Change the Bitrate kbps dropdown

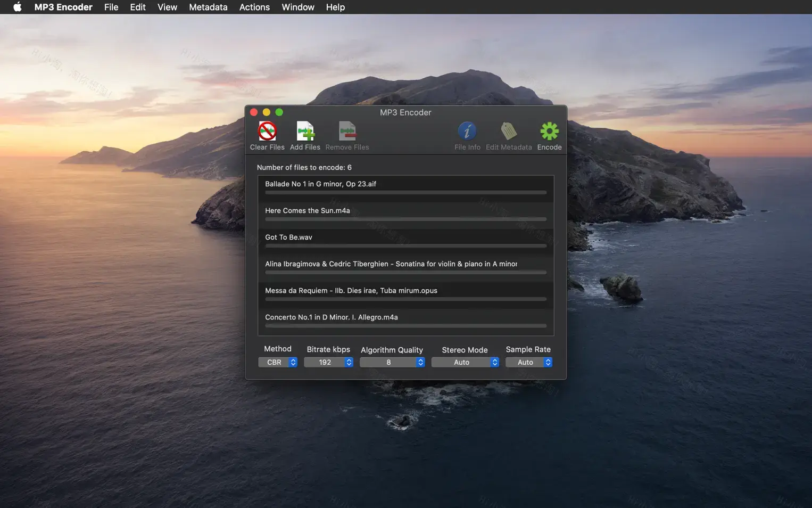pos(328,362)
